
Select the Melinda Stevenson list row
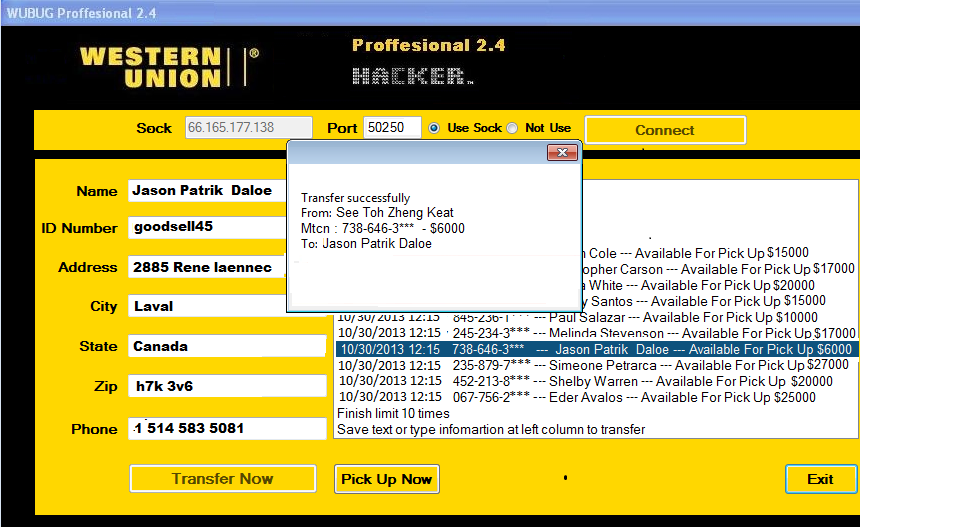[597, 333]
